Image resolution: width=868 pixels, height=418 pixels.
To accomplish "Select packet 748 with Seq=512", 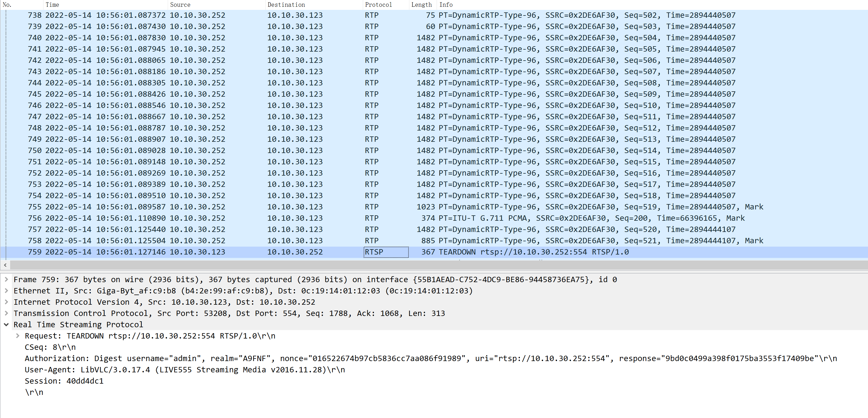I will pos(434,128).
